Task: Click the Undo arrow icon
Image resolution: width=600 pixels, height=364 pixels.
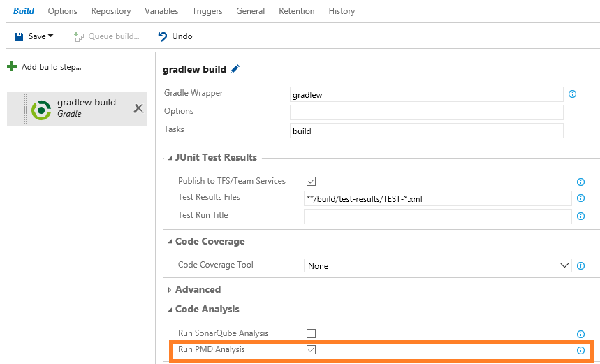Action: 163,36
